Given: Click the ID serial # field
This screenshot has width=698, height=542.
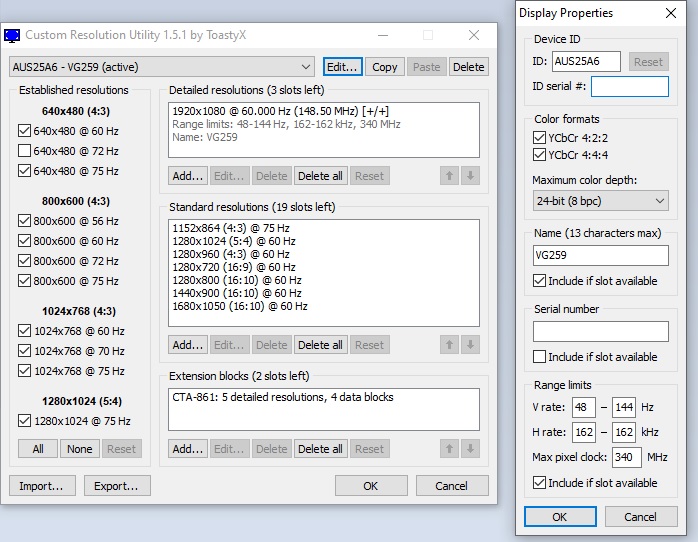Looking at the screenshot, I should click(x=629, y=87).
